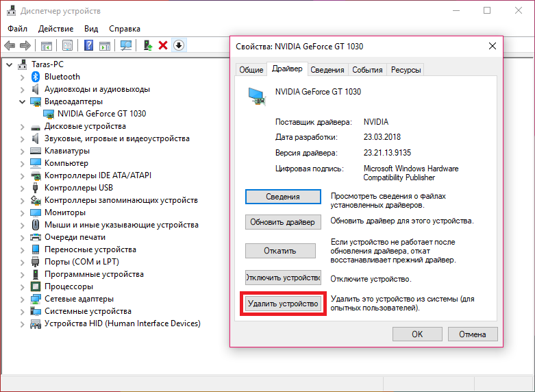
Task: Open the Файл menu
Action: click(x=17, y=29)
